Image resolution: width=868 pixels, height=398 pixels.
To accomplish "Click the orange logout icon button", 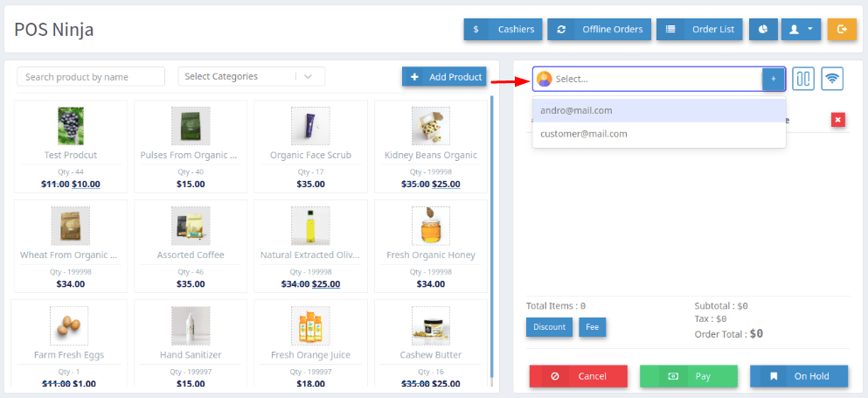I will [x=842, y=29].
